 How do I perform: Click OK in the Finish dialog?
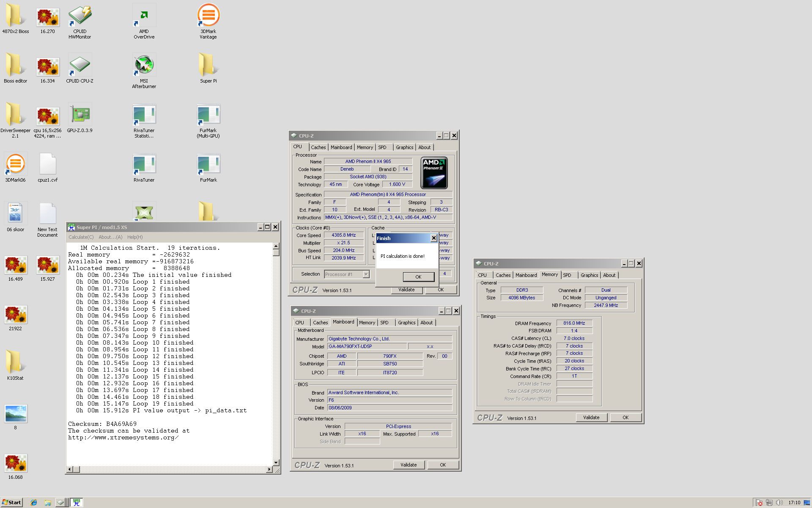click(x=418, y=277)
